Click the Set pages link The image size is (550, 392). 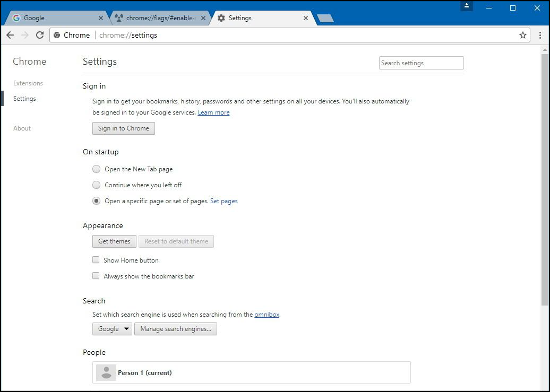[x=224, y=201]
